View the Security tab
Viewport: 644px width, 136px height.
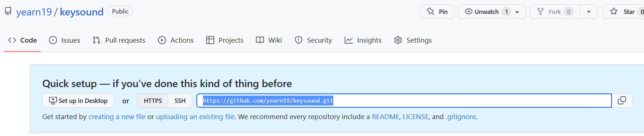click(313, 40)
